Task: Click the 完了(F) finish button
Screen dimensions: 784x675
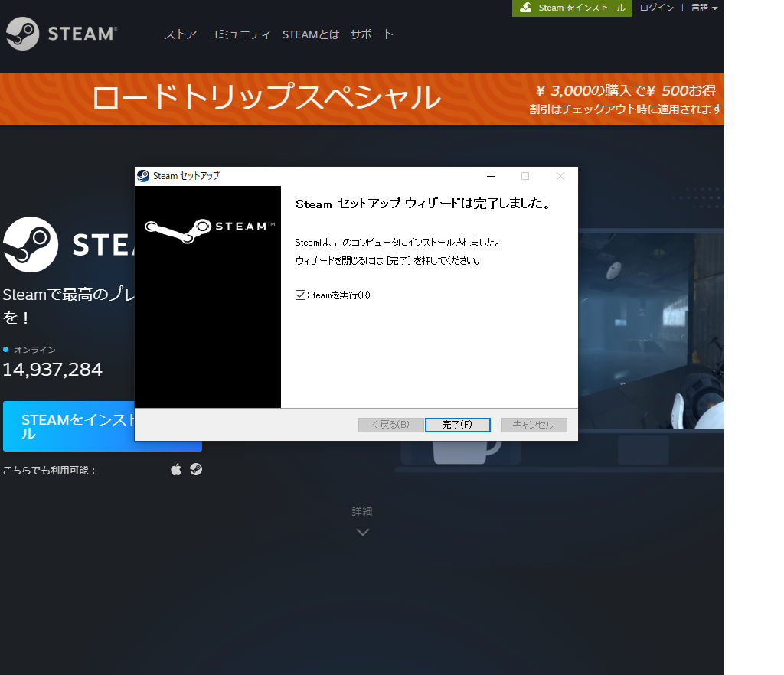Action: (458, 425)
